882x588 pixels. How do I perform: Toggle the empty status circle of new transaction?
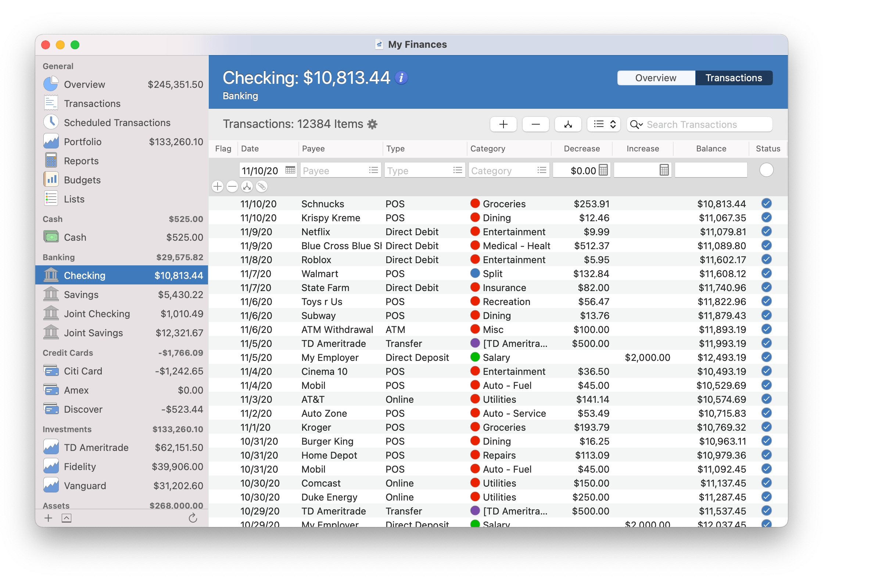pyautogui.click(x=766, y=170)
